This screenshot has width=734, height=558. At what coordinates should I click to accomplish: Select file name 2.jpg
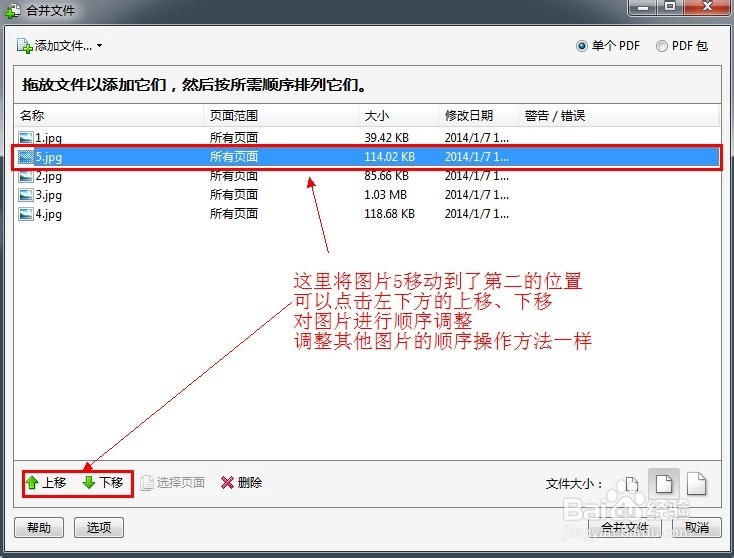tap(49, 176)
